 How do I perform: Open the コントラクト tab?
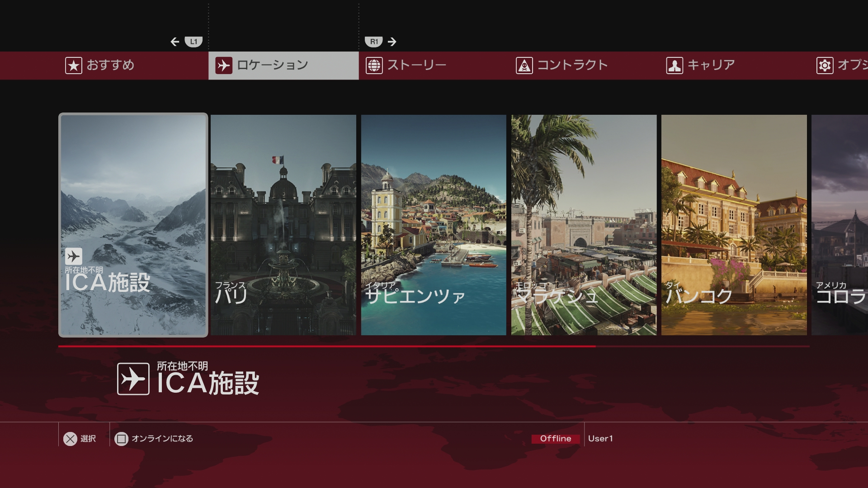[572, 66]
